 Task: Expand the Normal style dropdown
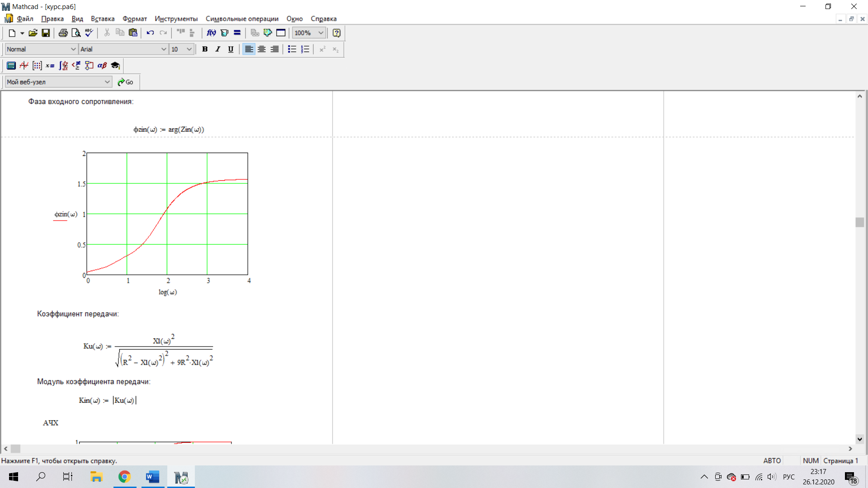pyautogui.click(x=73, y=49)
